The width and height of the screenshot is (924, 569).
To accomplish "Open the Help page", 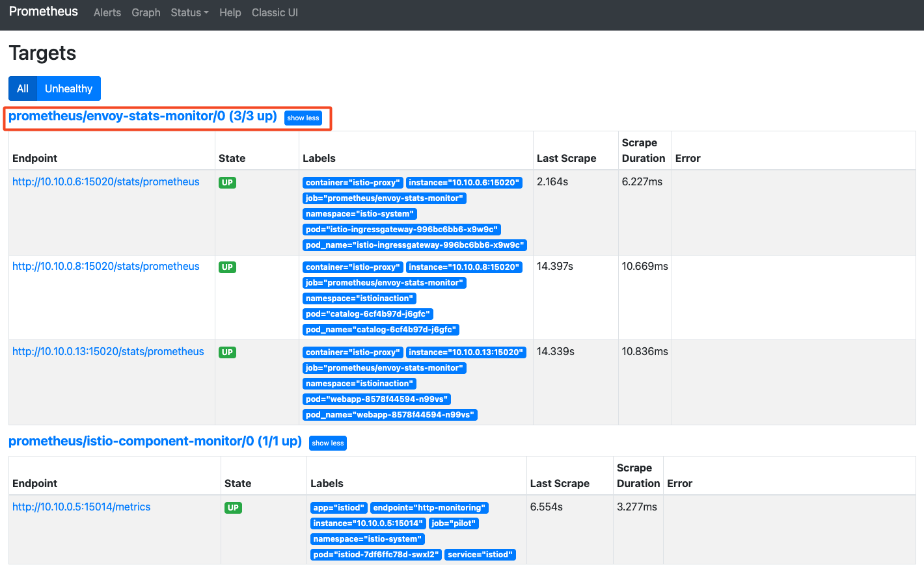I will click(230, 12).
